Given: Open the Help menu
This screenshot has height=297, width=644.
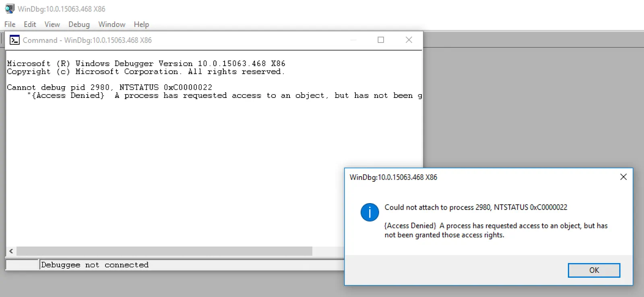Looking at the screenshot, I should [x=141, y=24].
